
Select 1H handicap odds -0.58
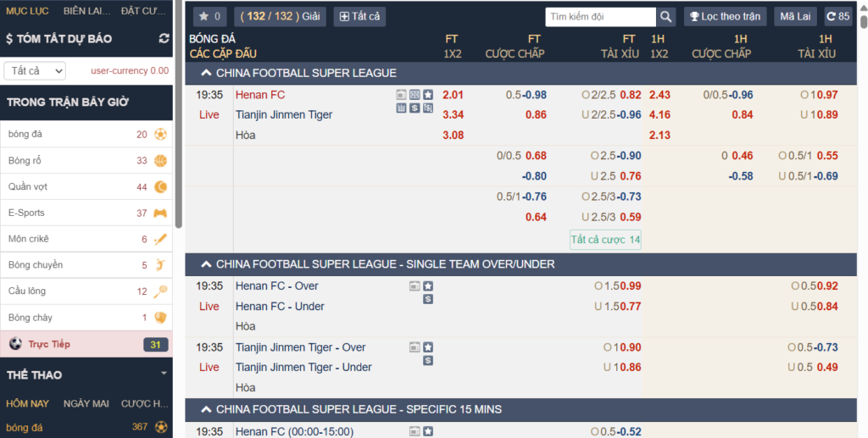click(x=742, y=176)
